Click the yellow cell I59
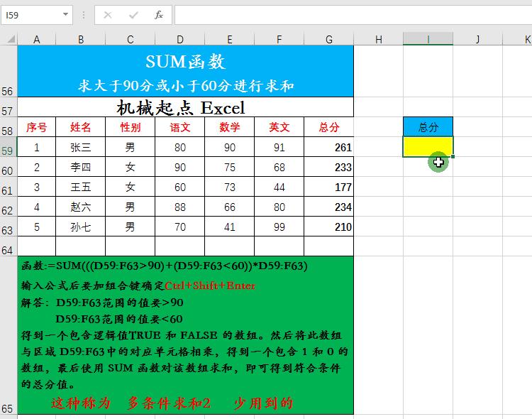Viewport: 532px width, 419px height. tap(428, 147)
